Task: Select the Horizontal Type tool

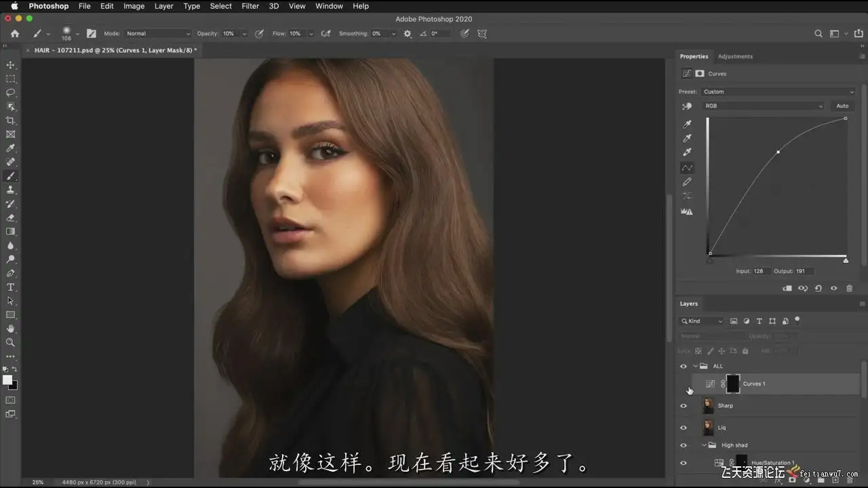Action: [11, 287]
